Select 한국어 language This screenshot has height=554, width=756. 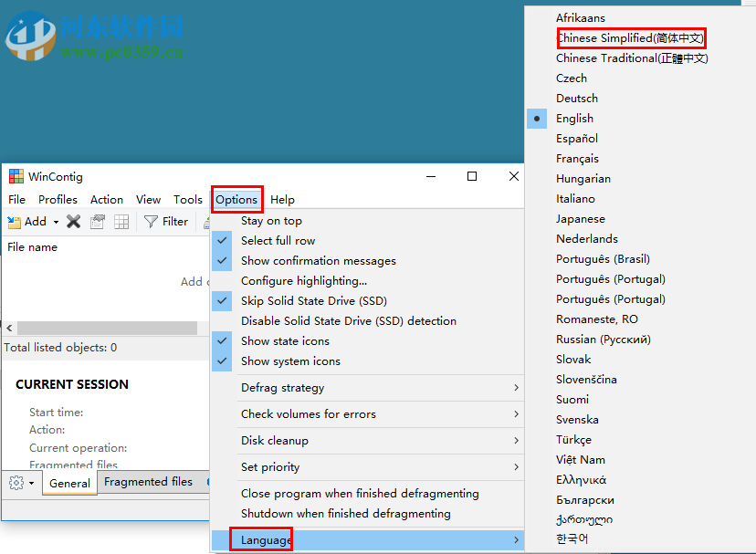pyautogui.click(x=572, y=538)
